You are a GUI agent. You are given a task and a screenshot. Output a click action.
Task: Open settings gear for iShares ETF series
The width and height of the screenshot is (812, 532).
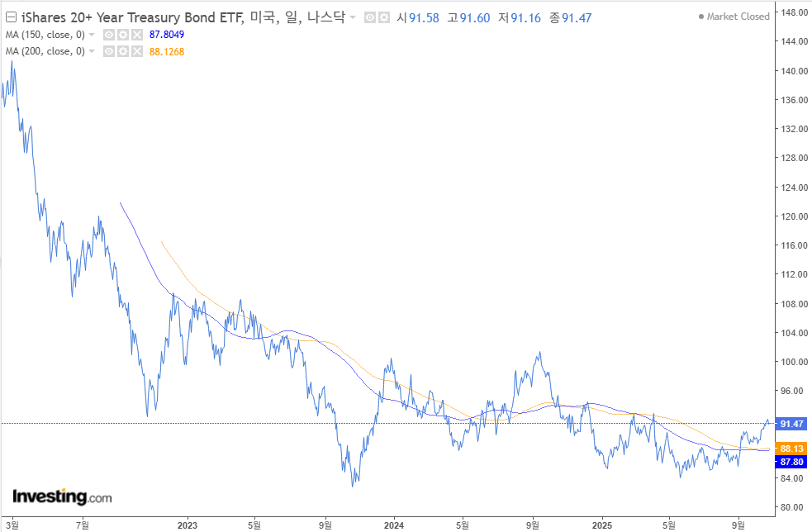(384, 18)
